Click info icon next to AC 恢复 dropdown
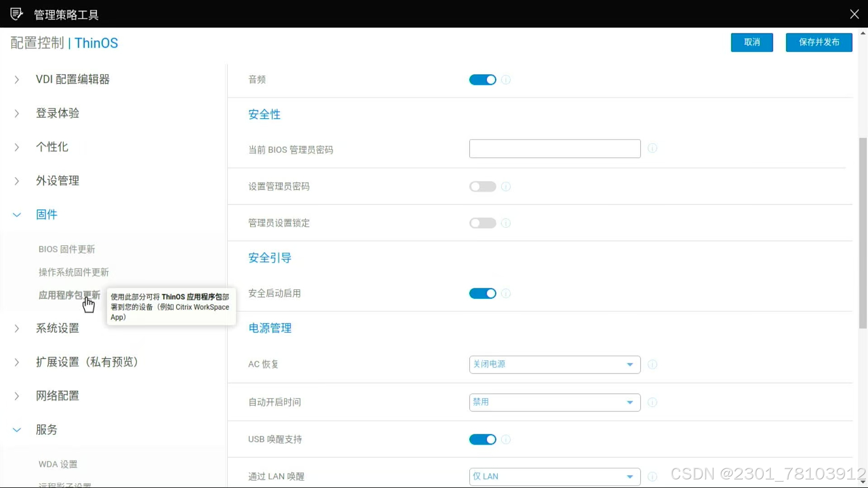Viewport: 868px width, 488px height. tap(652, 365)
